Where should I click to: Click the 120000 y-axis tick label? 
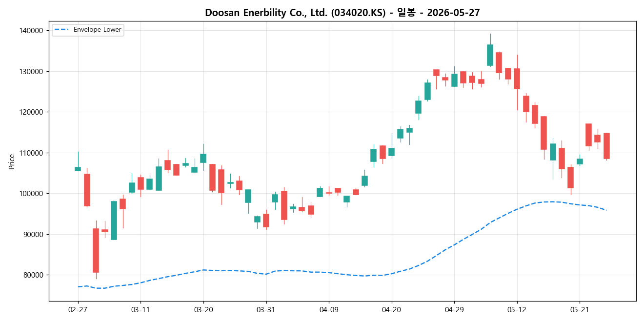point(32,112)
